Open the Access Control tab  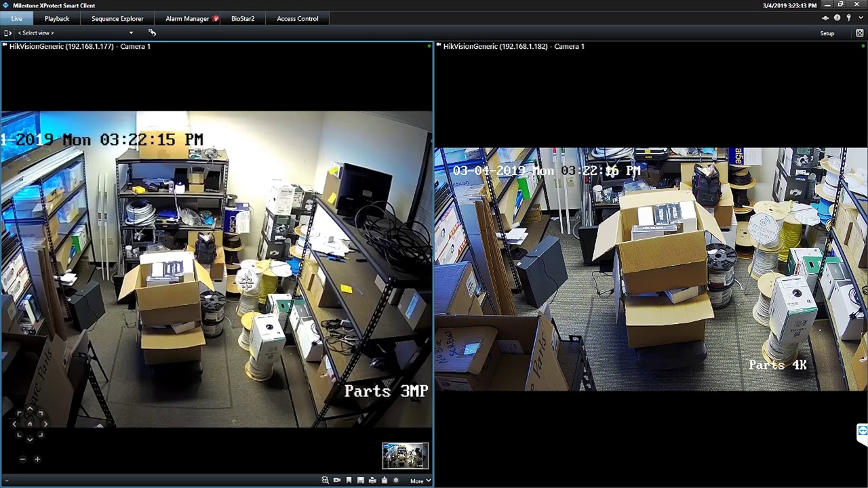click(297, 18)
